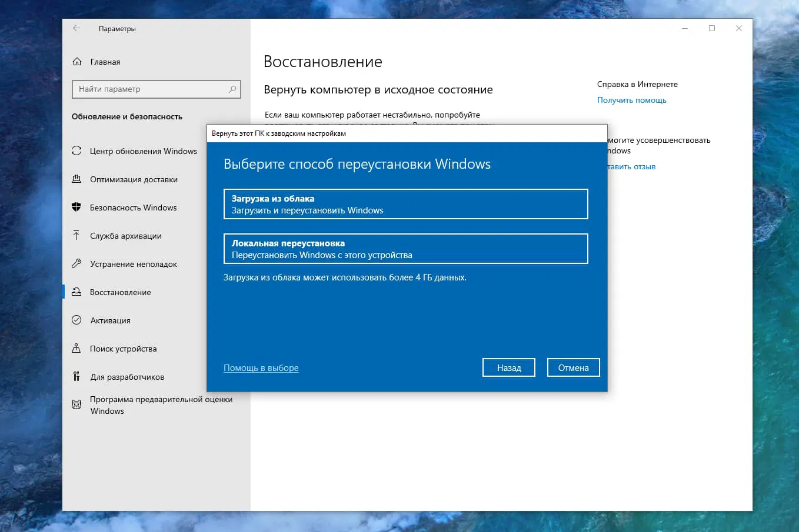Switch to Вернуть этот ПК к заводским настройкам
This screenshot has height=532, width=799.
[277, 133]
